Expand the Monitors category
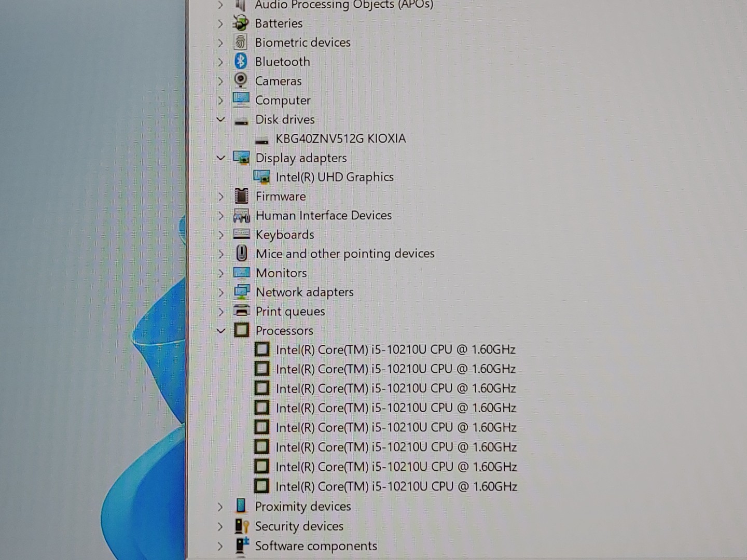 point(221,273)
